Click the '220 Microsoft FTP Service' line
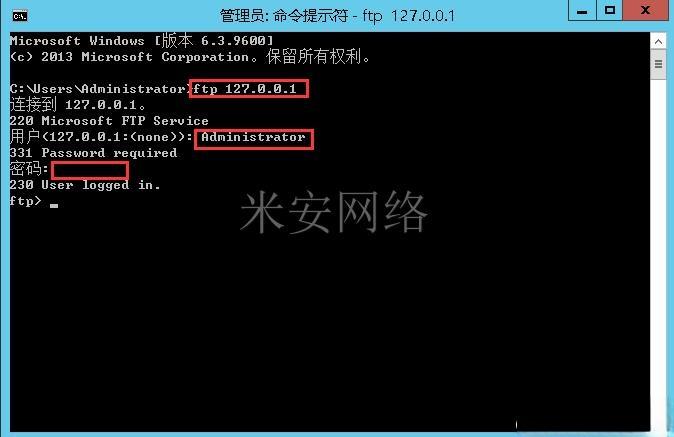The image size is (674, 437). pos(109,121)
